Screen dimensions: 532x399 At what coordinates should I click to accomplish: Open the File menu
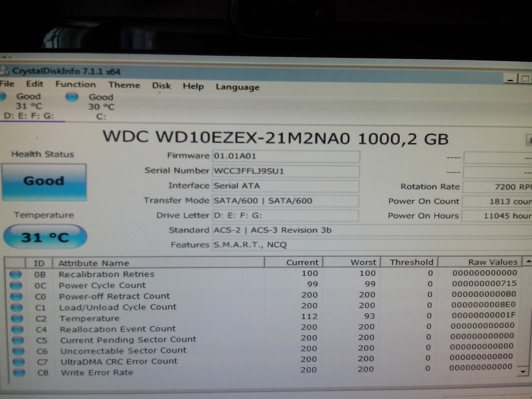coord(7,84)
